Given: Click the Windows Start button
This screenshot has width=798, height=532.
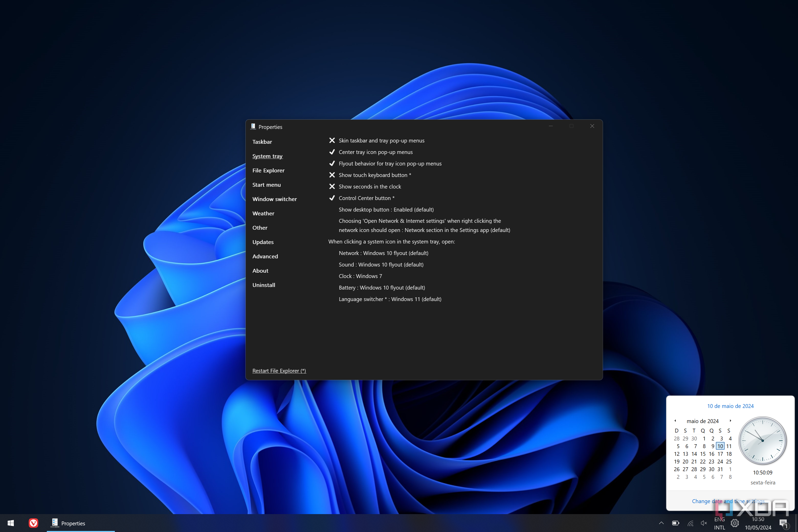Looking at the screenshot, I should click(10, 523).
